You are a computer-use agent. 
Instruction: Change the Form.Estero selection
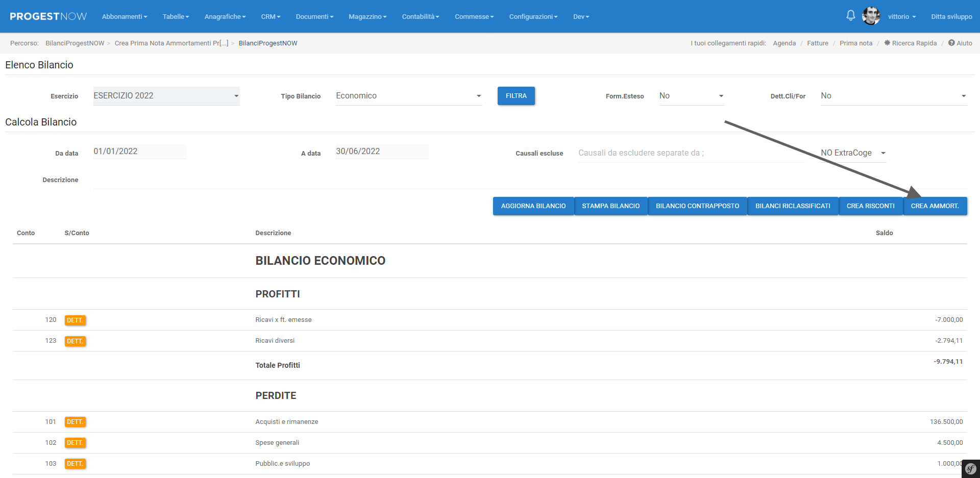point(691,96)
